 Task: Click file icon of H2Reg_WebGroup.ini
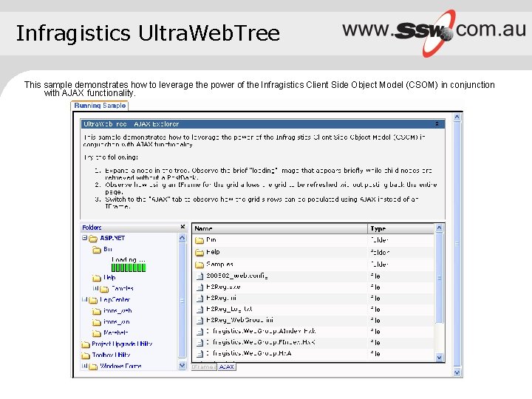pos(200,321)
